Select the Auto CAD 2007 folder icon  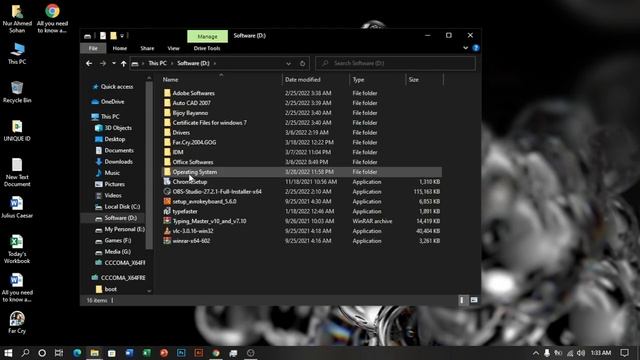[x=167, y=103]
